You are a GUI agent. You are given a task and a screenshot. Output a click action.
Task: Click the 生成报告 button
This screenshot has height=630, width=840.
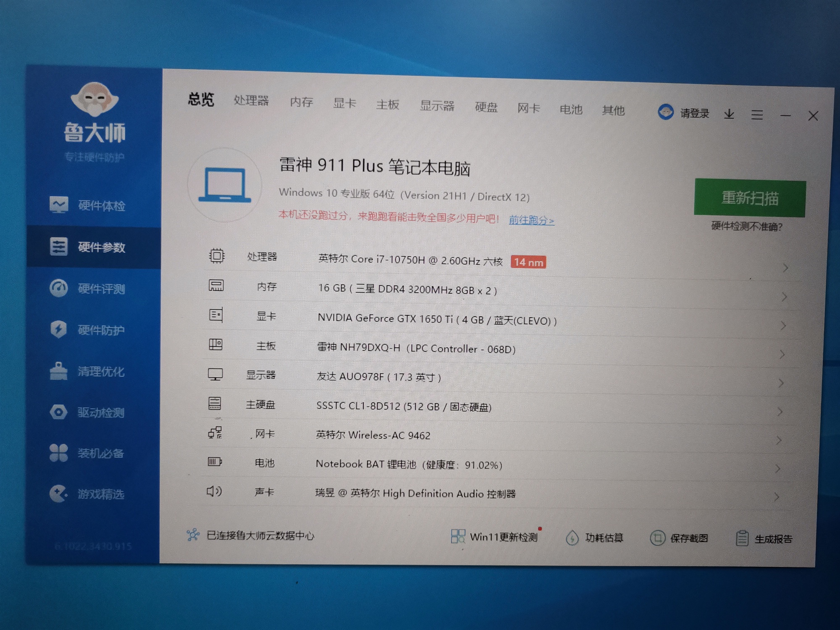point(764,539)
